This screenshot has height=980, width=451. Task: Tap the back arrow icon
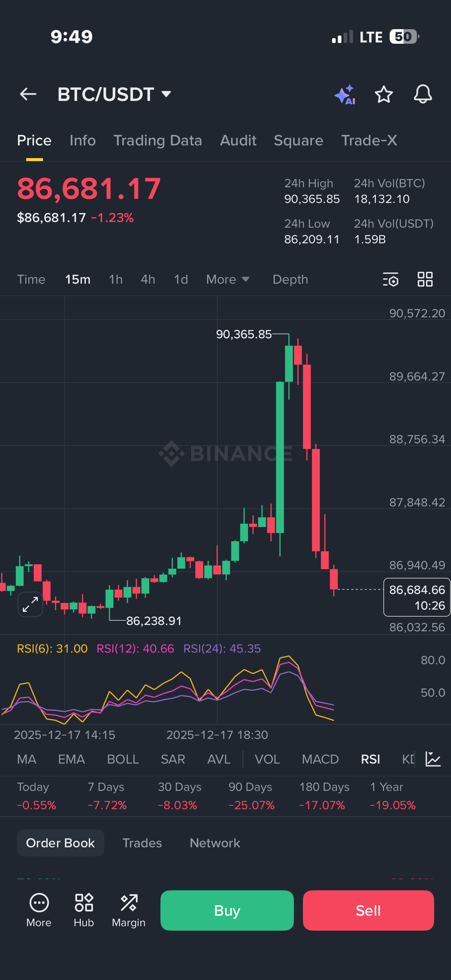tap(28, 94)
